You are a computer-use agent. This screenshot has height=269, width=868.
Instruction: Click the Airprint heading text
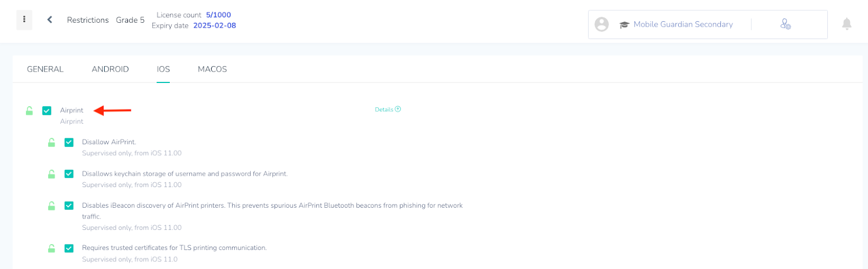click(x=72, y=110)
